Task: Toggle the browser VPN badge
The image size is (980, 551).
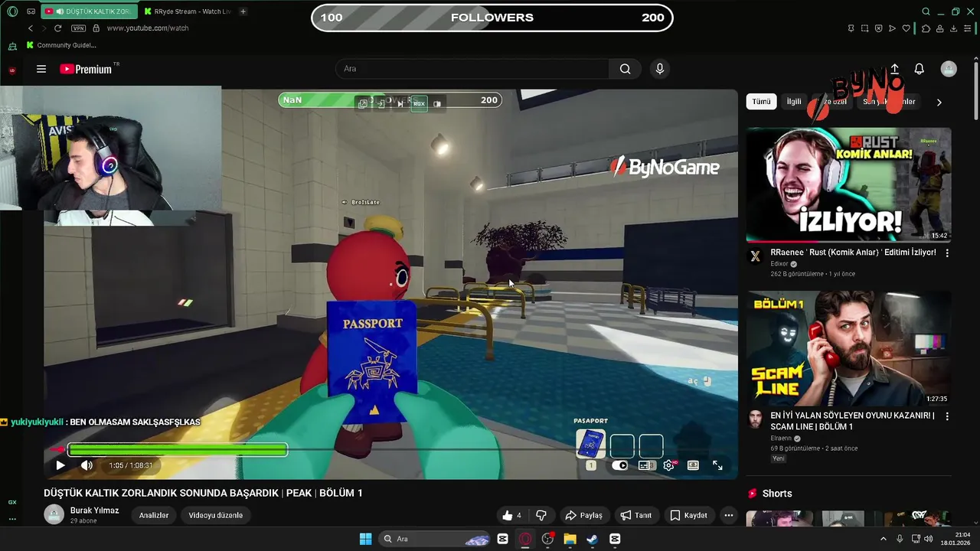Action: (x=78, y=28)
